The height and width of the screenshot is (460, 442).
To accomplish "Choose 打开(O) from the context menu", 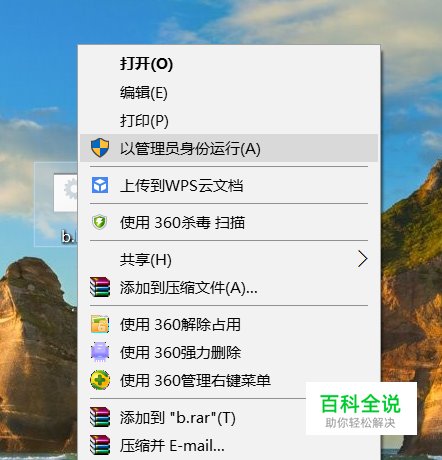I will [229, 63].
